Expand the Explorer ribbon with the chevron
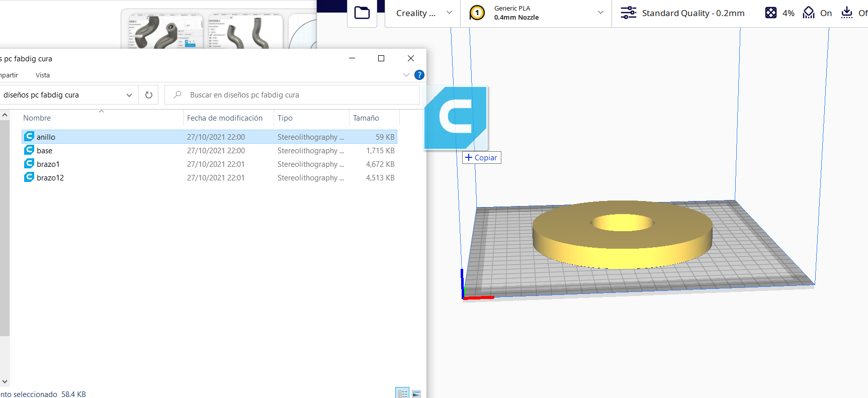868x398 pixels. pyautogui.click(x=406, y=75)
